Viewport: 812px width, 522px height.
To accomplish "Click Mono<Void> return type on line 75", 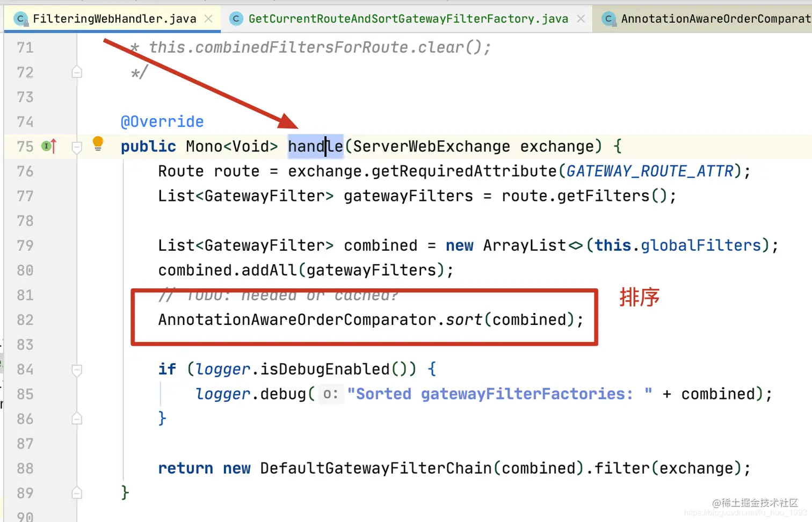I will [232, 147].
